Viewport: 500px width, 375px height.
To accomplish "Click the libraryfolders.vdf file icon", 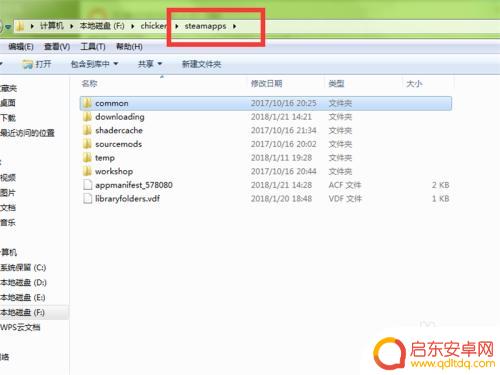I will click(x=87, y=199).
